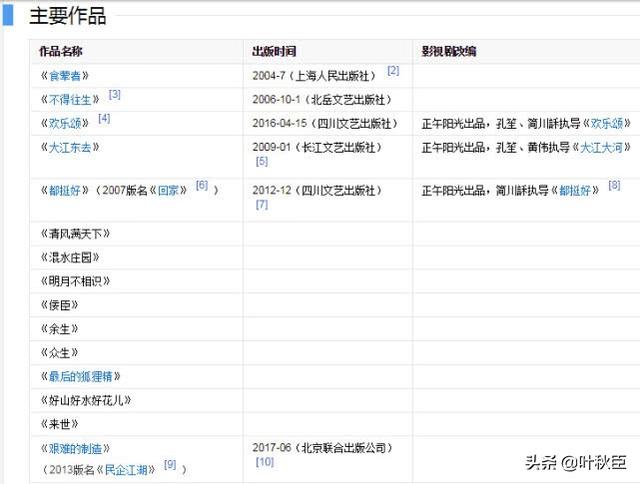This screenshot has height=484, width=640.
Task: Open 《欢乐颂》 link in adaptation column
Action: [x=607, y=123]
